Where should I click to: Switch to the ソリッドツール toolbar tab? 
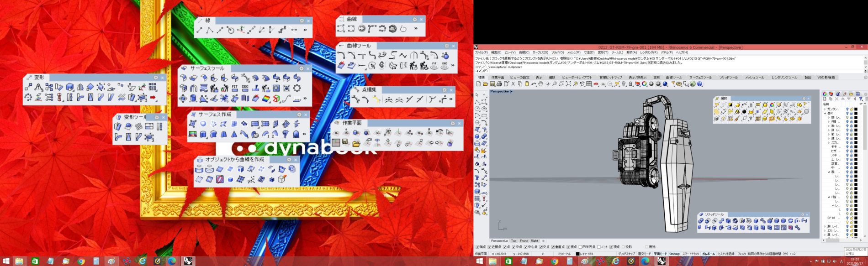click(x=728, y=78)
